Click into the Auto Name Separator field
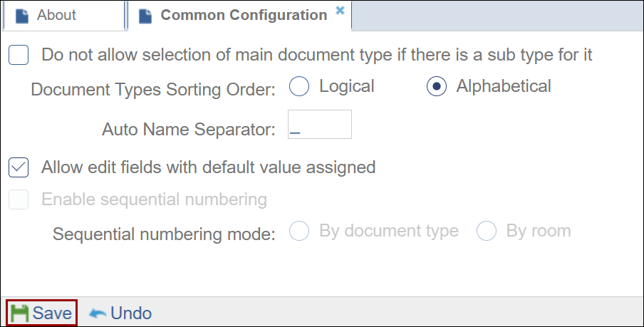Screen dimensions: 644x327 [x=319, y=125]
